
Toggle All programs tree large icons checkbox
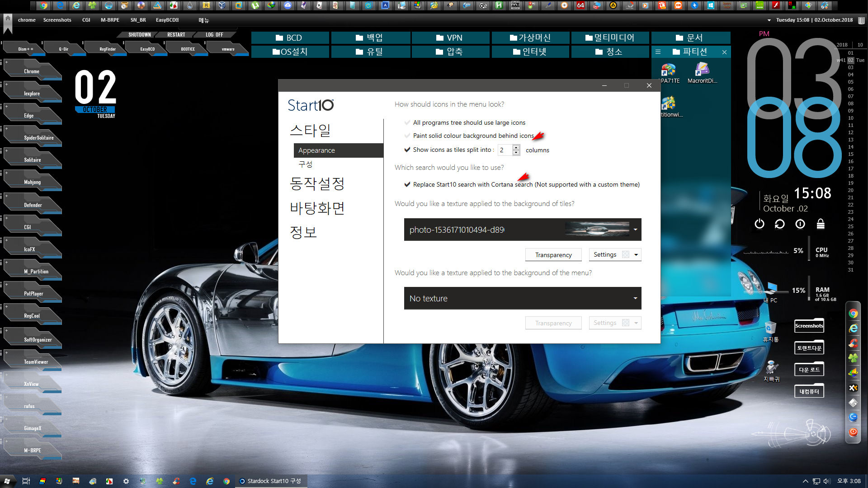407,122
